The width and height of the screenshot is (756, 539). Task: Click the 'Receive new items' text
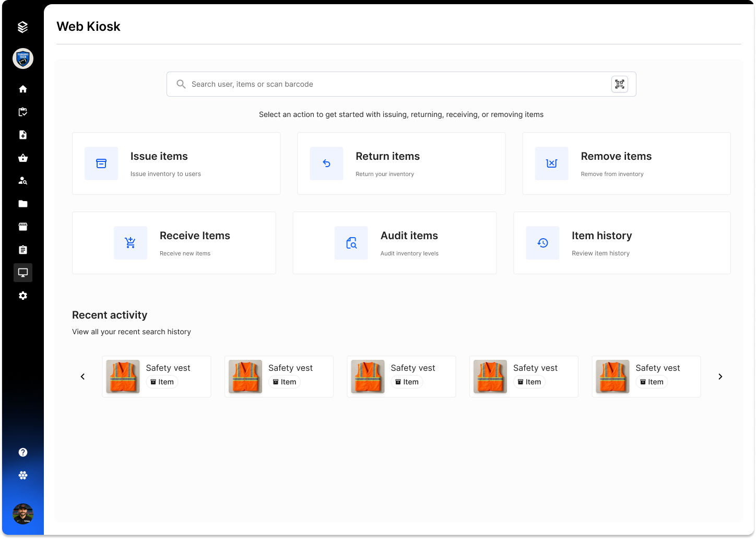(x=185, y=253)
